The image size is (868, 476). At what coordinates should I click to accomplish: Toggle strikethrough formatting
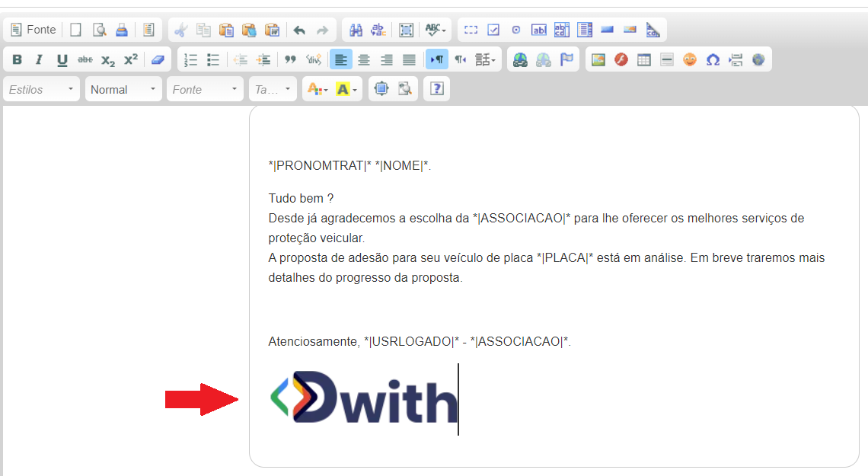(85, 59)
